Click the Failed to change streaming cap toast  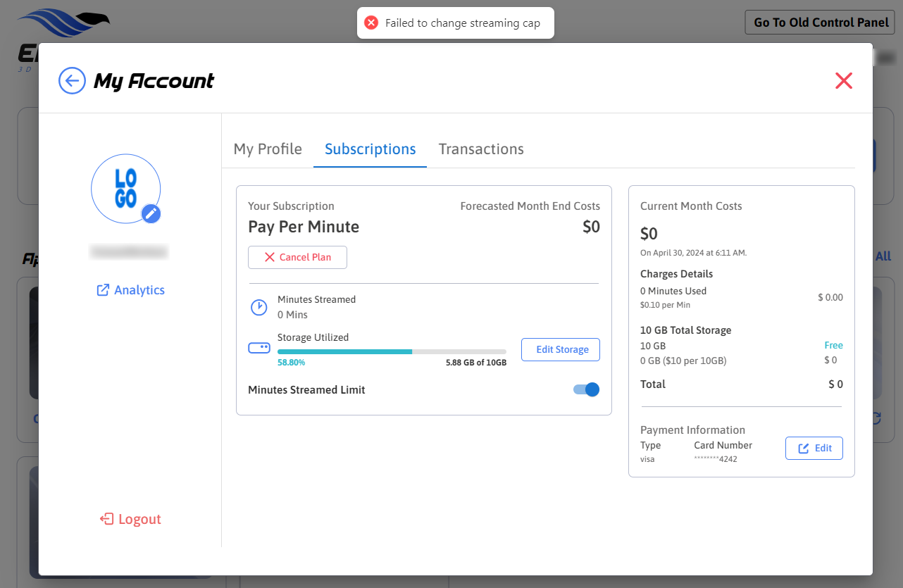pyautogui.click(x=462, y=23)
